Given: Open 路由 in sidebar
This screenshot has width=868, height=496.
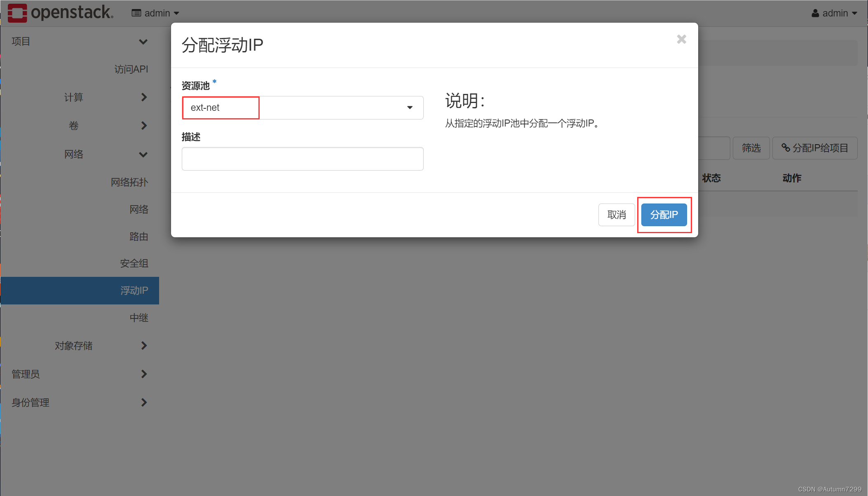Looking at the screenshot, I should point(139,236).
